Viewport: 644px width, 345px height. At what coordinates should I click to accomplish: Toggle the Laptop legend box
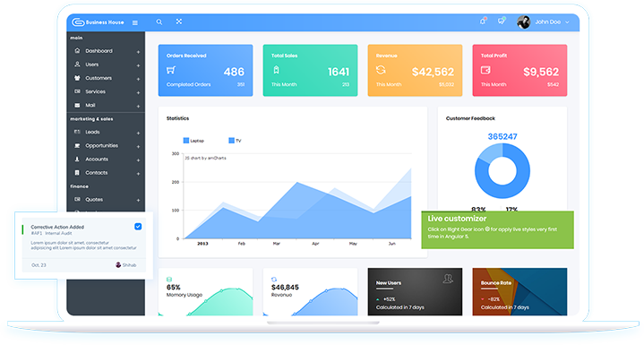[x=186, y=141]
